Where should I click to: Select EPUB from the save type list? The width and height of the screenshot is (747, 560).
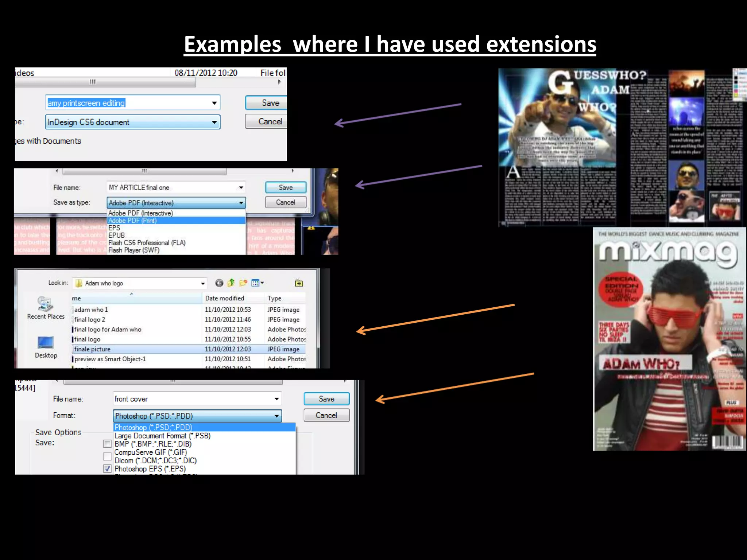tap(176, 235)
